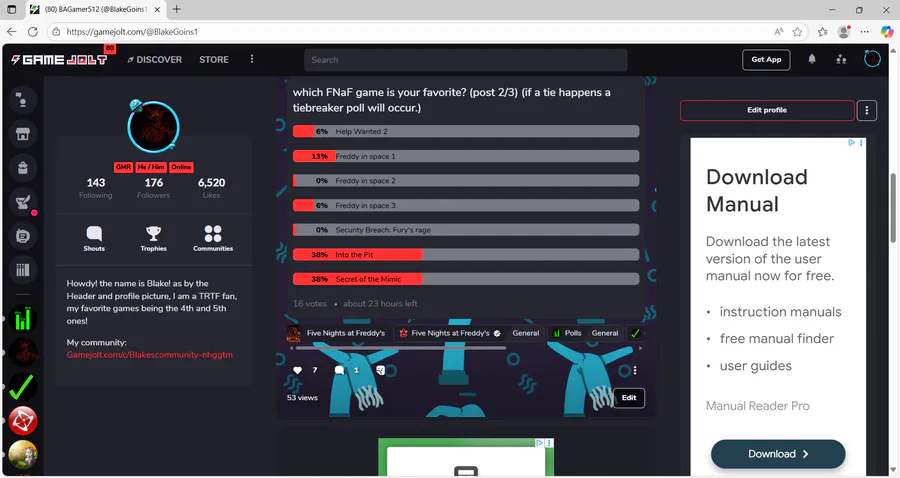Image resolution: width=900 pixels, height=478 pixels.
Task: Edit the poll post
Action: pyautogui.click(x=629, y=398)
